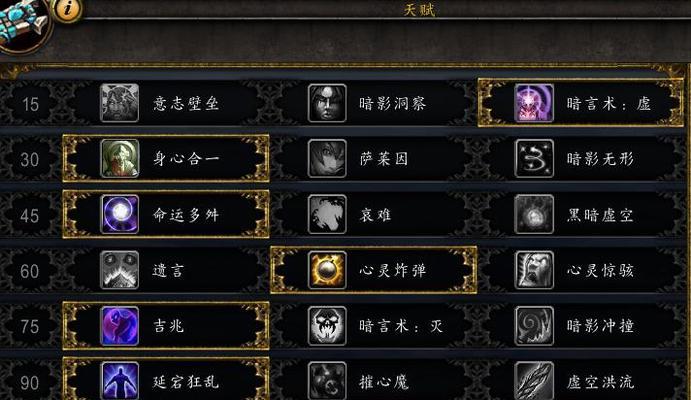Select the 遗言 talent icon
The width and height of the screenshot is (691, 400).
coord(119,270)
